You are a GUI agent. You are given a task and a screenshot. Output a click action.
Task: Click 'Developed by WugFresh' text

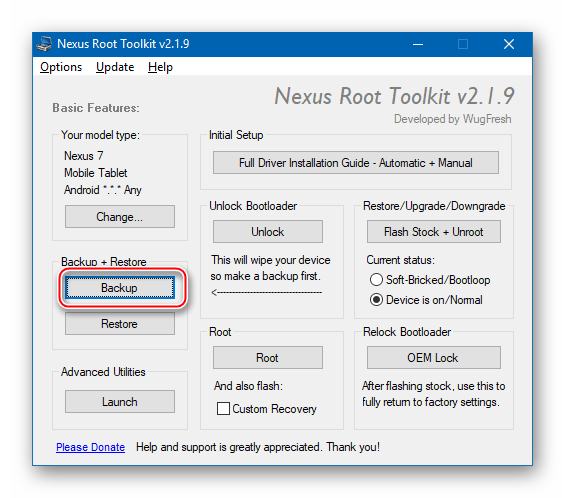[x=453, y=119]
